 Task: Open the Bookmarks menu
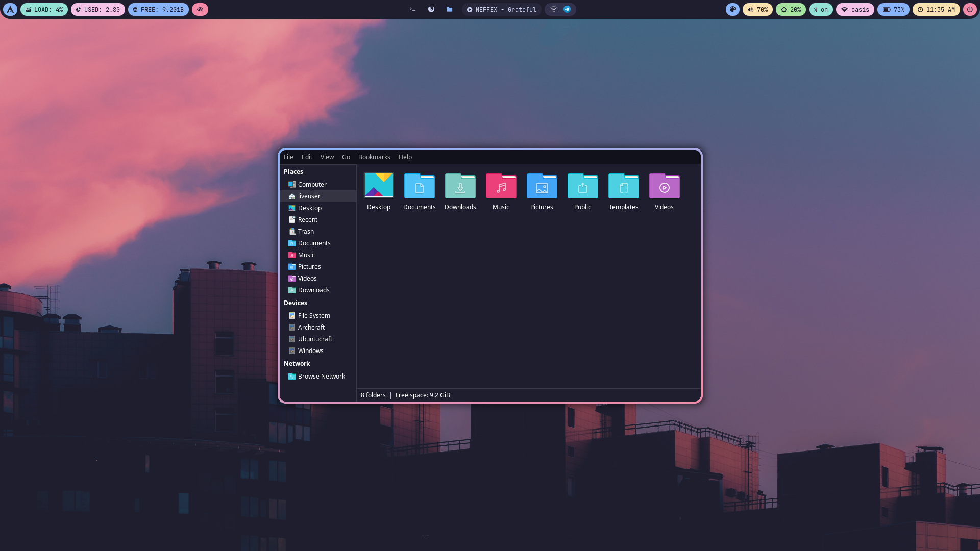374,157
